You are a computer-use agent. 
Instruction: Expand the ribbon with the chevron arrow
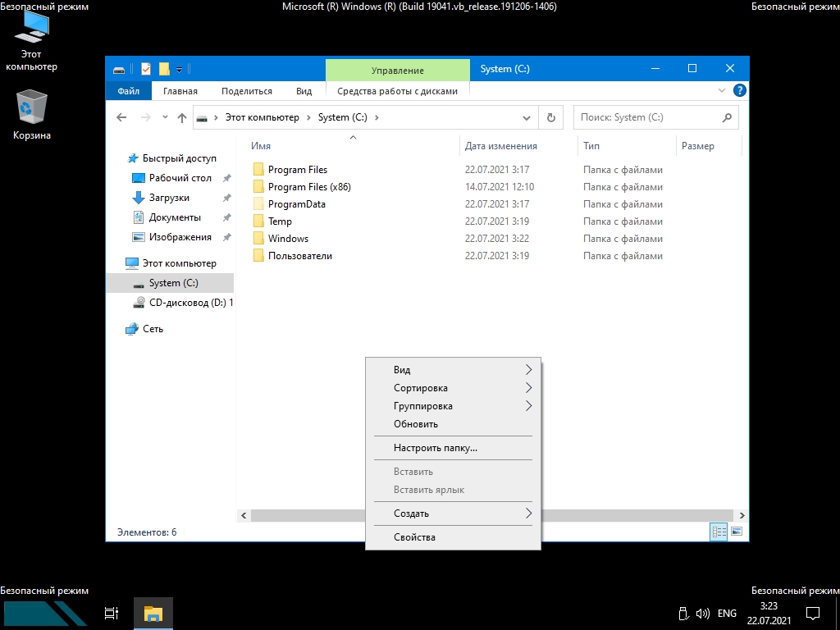pyautogui.click(x=722, y=91)
